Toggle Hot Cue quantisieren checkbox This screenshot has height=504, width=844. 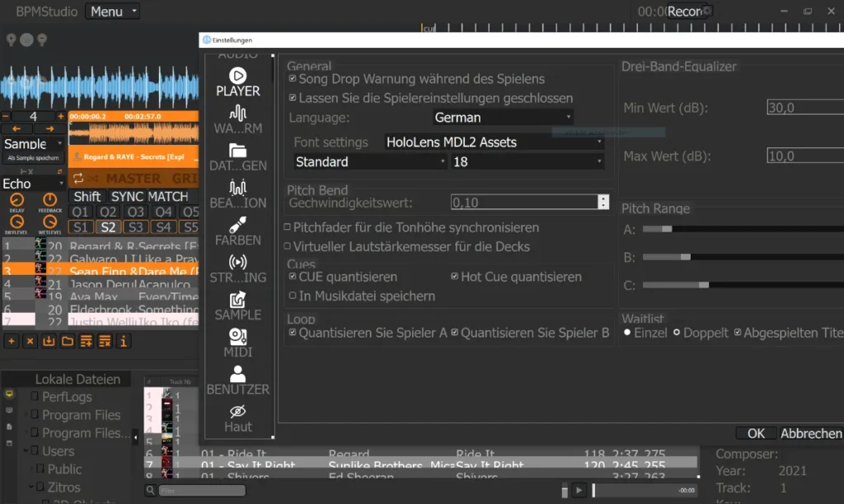(455, 277)
